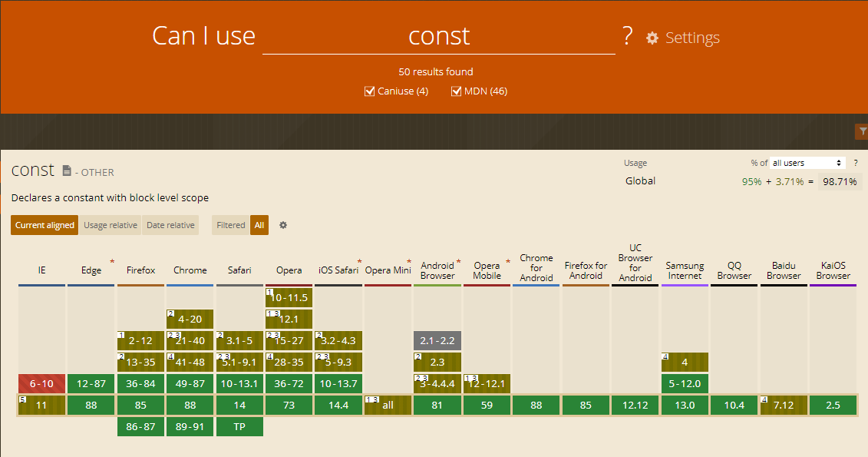Select QQ Browser 10.4 cell

734,406
